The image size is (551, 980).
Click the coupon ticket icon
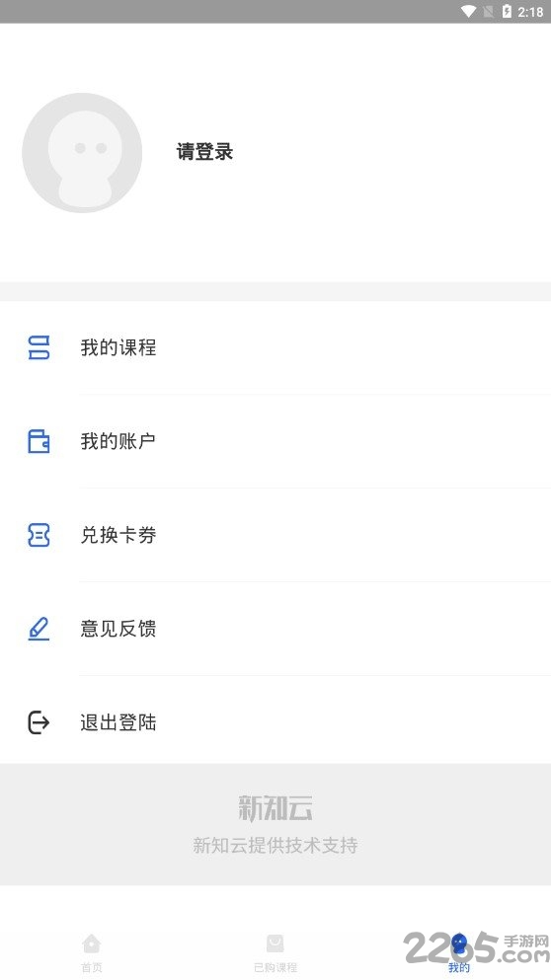click(x=39, y=535)
